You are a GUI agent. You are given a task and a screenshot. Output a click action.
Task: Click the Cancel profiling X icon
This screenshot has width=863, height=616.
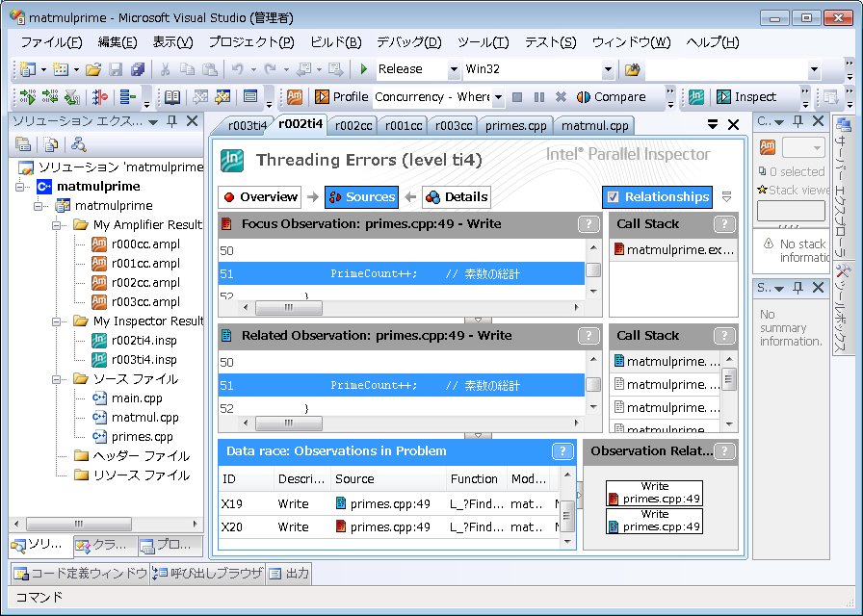561,97
